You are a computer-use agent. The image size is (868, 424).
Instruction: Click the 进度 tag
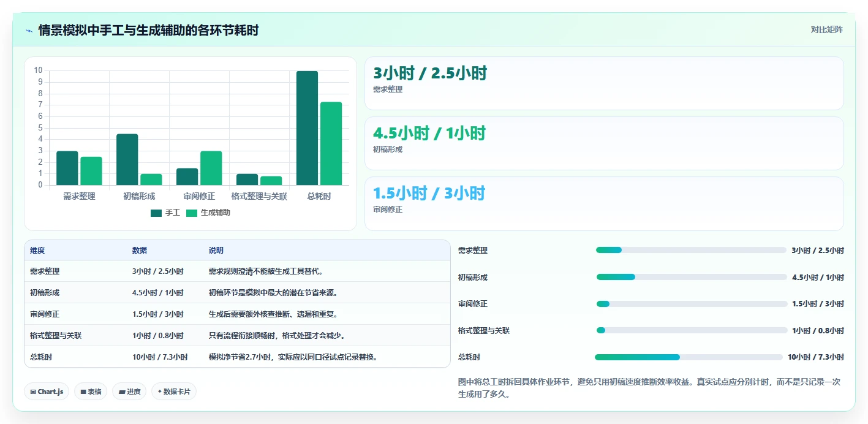[129, 392]
